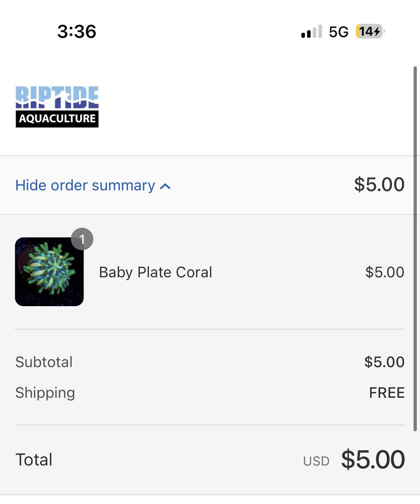
Task: Click the FREE shipping value
Action: point(387,393)
